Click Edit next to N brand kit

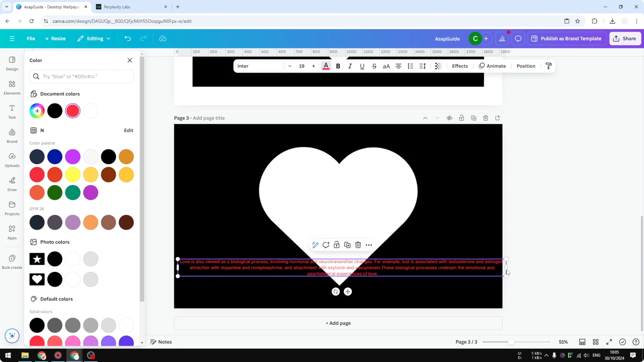pos(128,130)
